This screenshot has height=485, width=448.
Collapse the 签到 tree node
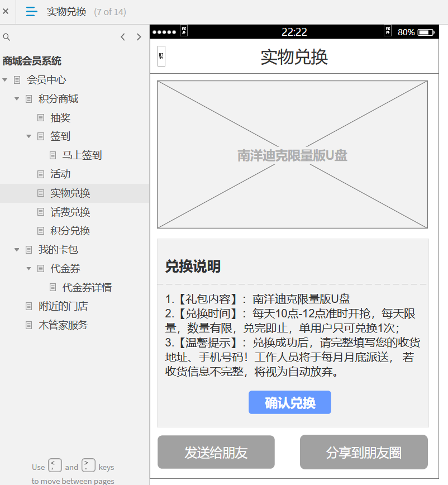[x=28, y=136]
